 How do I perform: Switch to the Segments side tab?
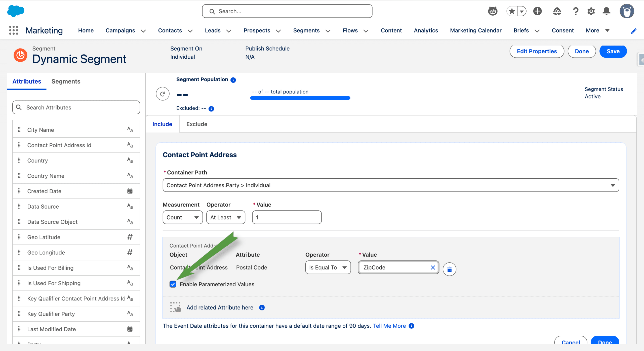point(66,82)
